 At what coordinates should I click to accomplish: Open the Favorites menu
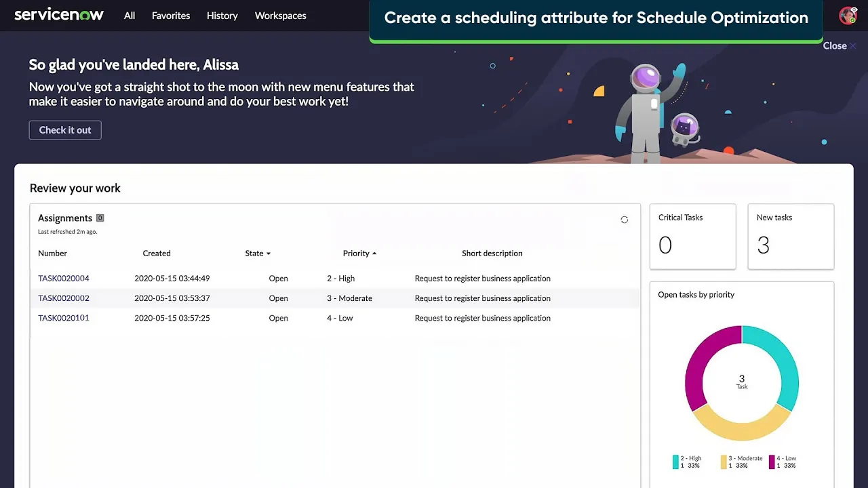171,16
